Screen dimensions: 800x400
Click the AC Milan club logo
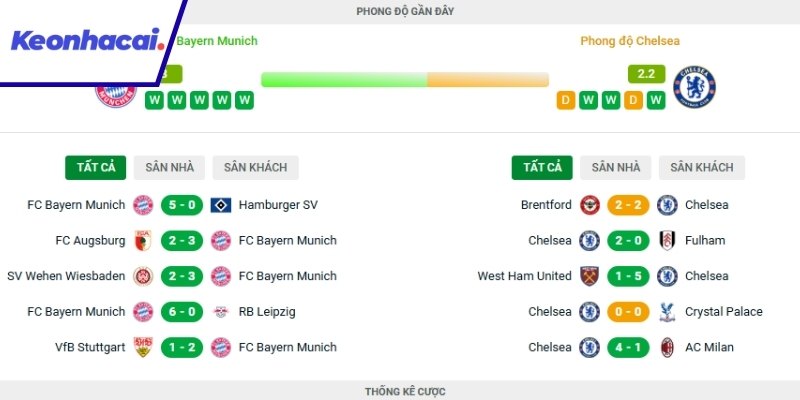point(667,348)
